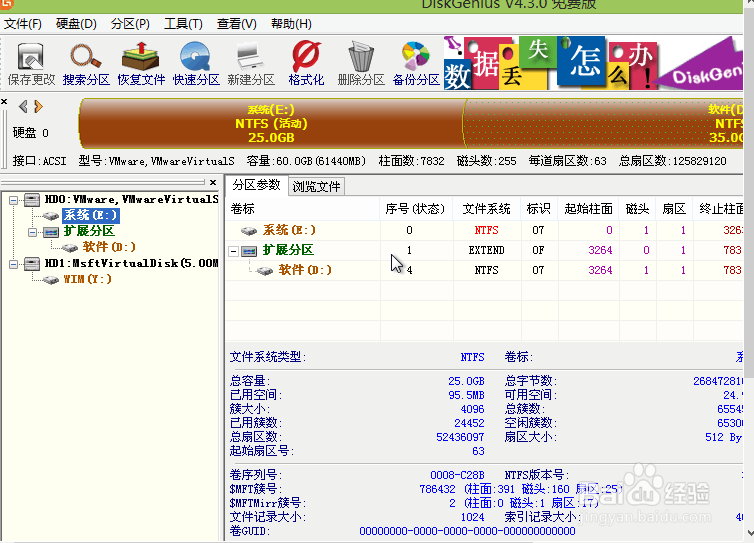Collapse 扩展分区 node in left tree

pos(32,232)
